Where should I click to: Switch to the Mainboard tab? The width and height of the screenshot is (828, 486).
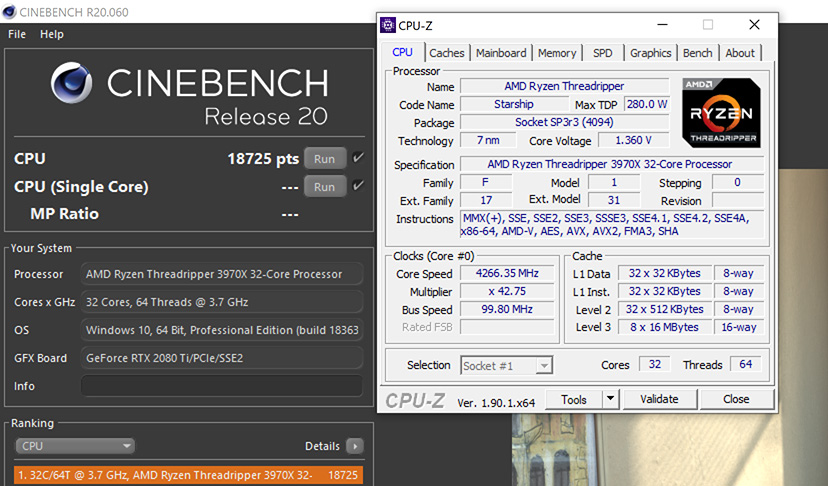pos(501,53)
